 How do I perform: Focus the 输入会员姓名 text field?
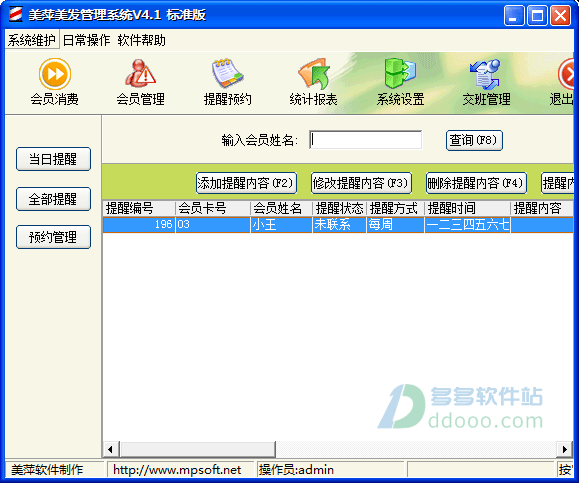366,140
